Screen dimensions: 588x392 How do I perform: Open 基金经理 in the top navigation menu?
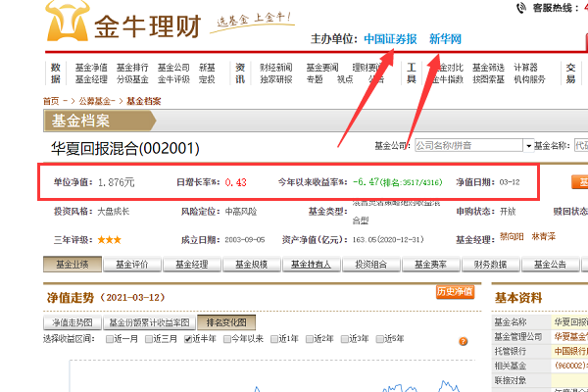point(91,79)
